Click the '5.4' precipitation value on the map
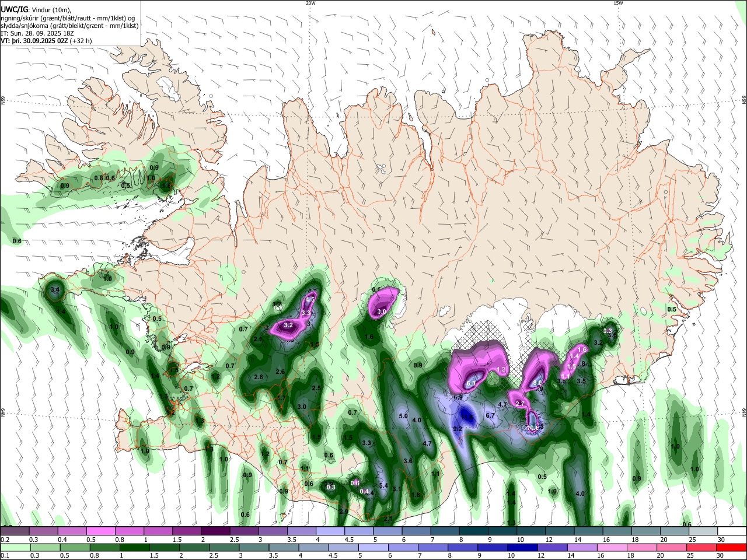The height and width of the screenshot is (560, 747). coord(383,485)
